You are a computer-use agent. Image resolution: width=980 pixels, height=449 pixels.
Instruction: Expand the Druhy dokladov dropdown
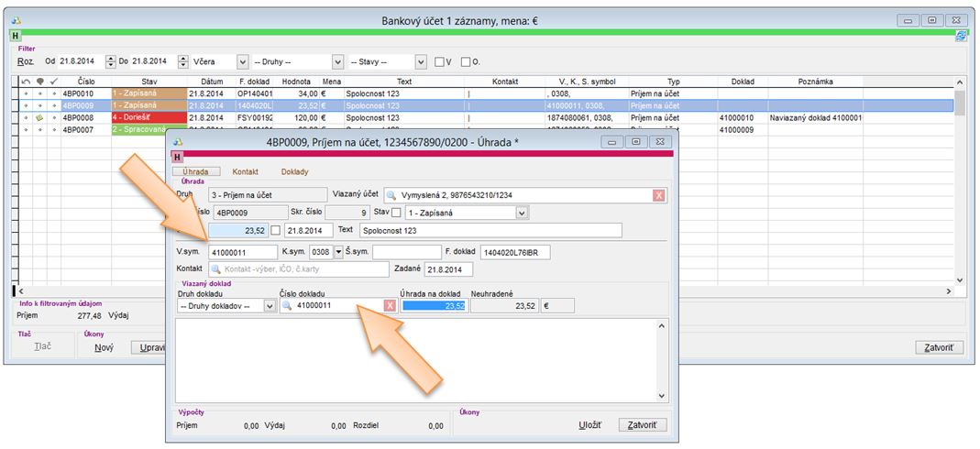[x=270, y=306]
